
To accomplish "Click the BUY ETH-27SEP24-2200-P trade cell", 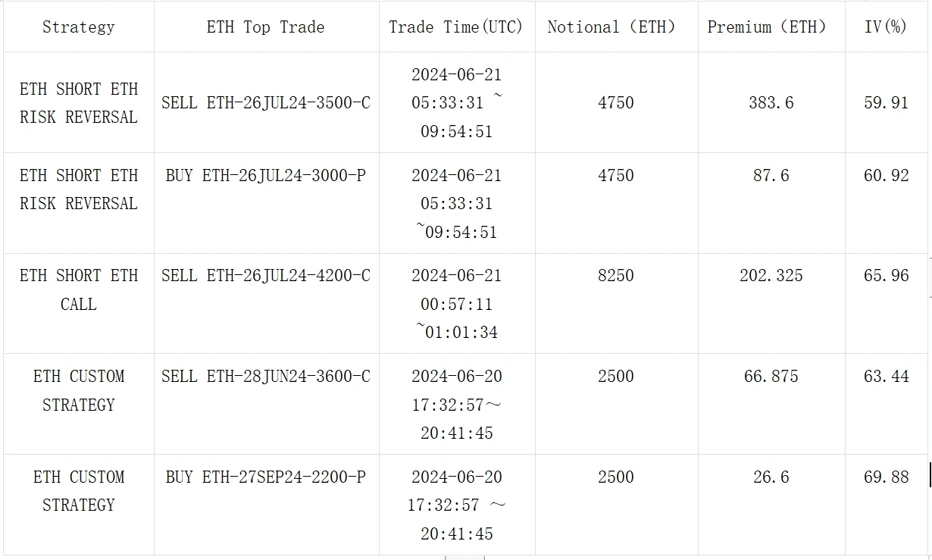I will coord(266,477).
